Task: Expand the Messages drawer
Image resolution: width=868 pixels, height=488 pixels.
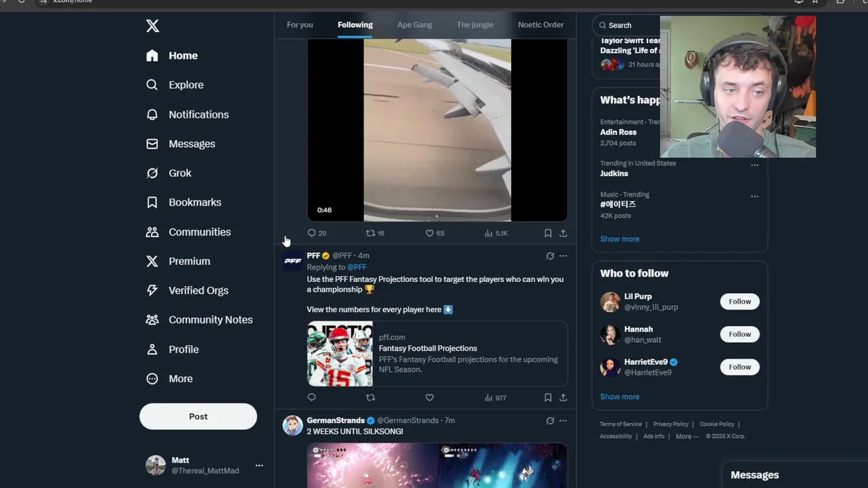Action: click(795, 475)
